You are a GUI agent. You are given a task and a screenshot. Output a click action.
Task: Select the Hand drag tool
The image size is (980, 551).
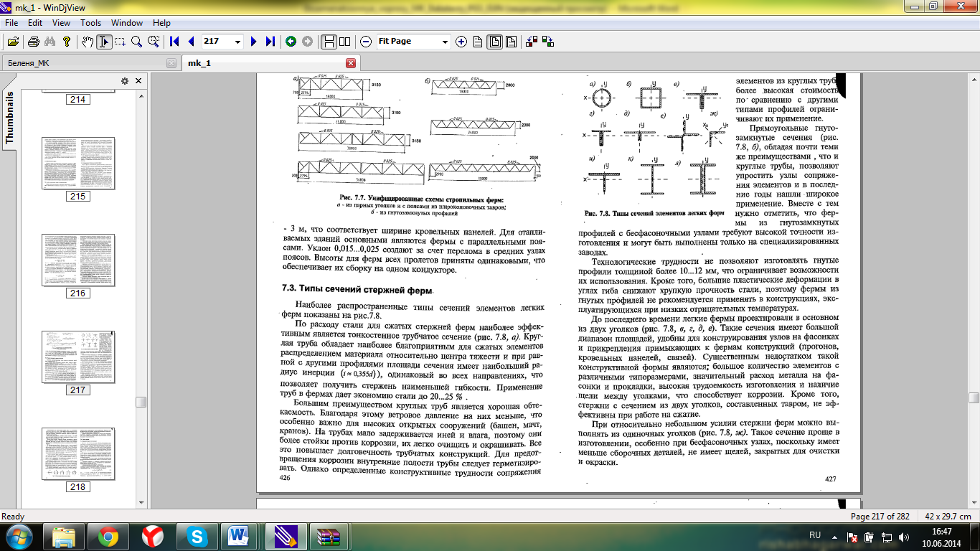tap(88, 42)
